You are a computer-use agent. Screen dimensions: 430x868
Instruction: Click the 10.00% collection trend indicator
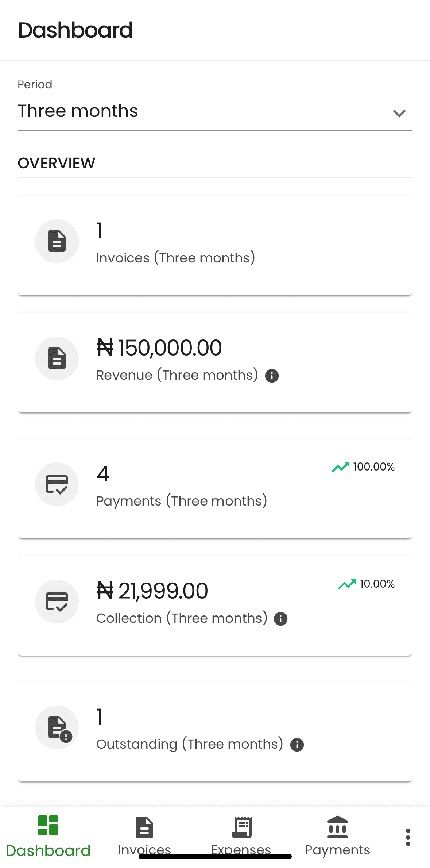(x=367, y=584)
